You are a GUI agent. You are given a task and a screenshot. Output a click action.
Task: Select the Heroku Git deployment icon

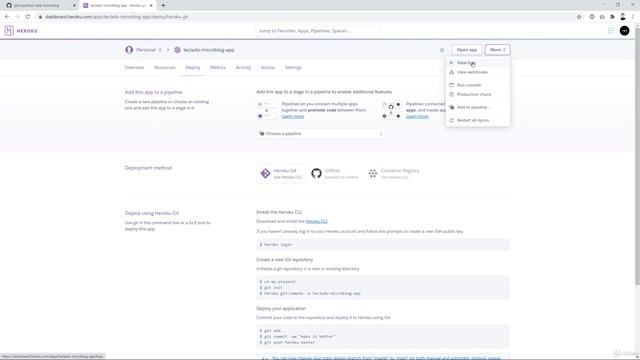265,173
